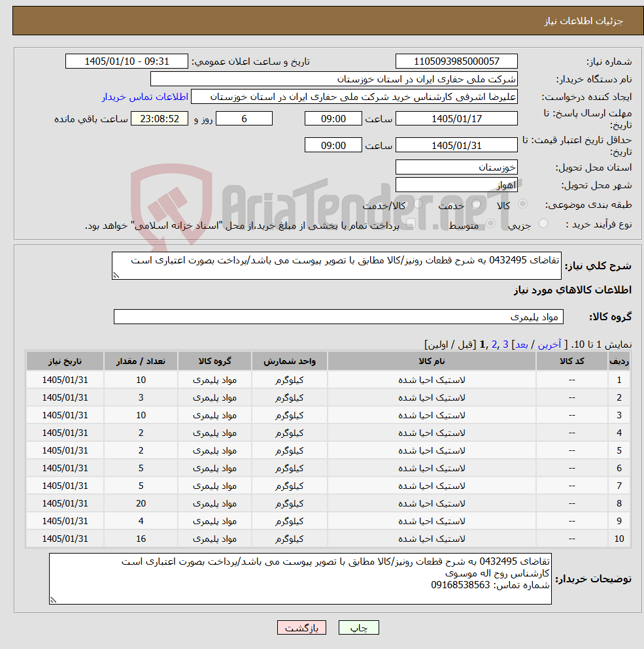This screenshot has width=644, height=649.
Task: Click the quantity 20 in row 8
Action: click(x=141, y=503)
